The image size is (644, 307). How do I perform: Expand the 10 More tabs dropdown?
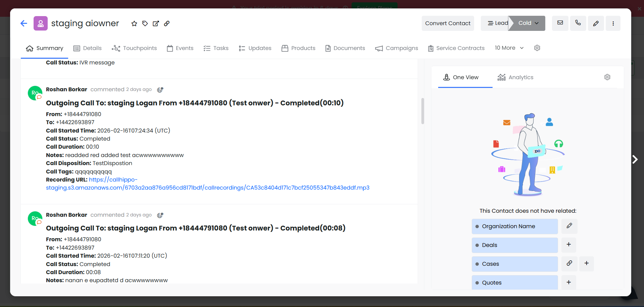point(509,48)
